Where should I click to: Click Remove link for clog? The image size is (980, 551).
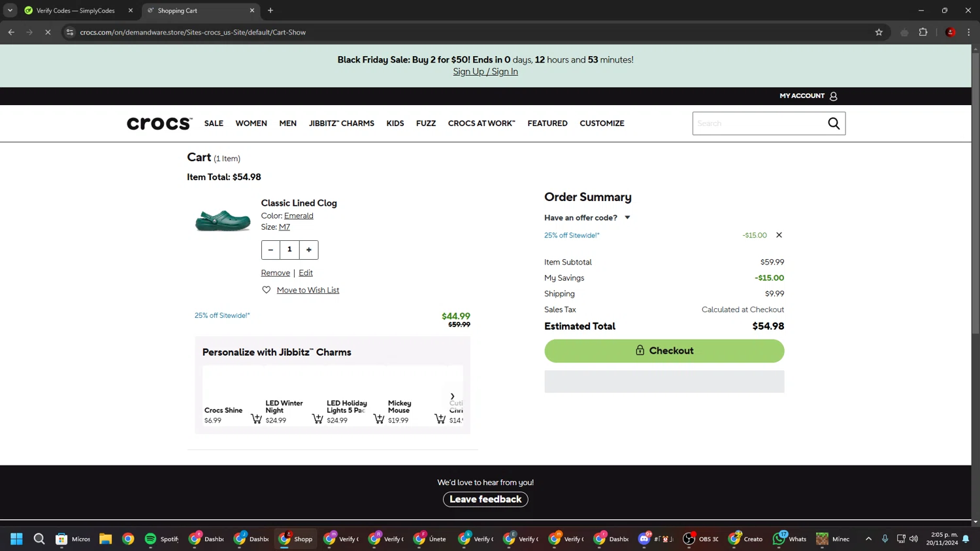(x=275, y=273)
